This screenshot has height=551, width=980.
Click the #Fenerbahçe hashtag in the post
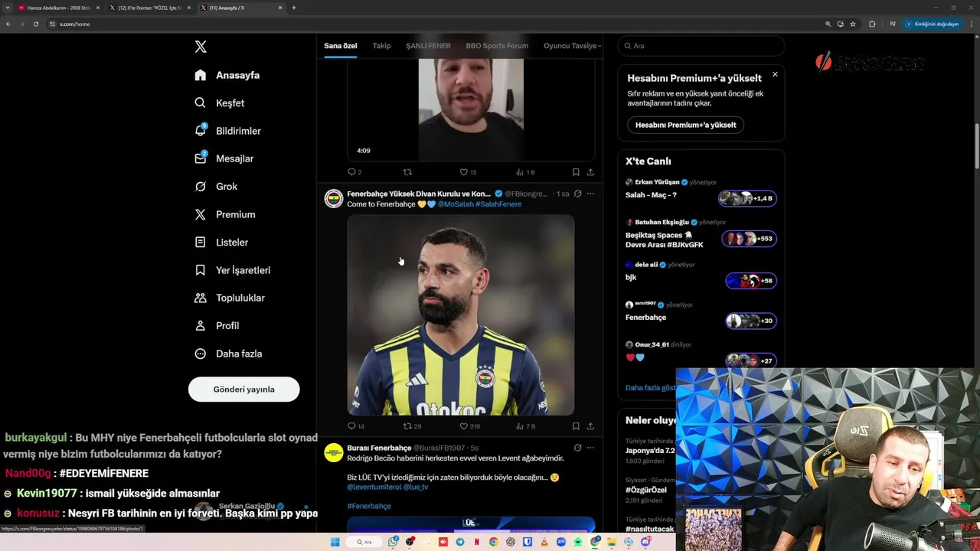pos(369,506)
